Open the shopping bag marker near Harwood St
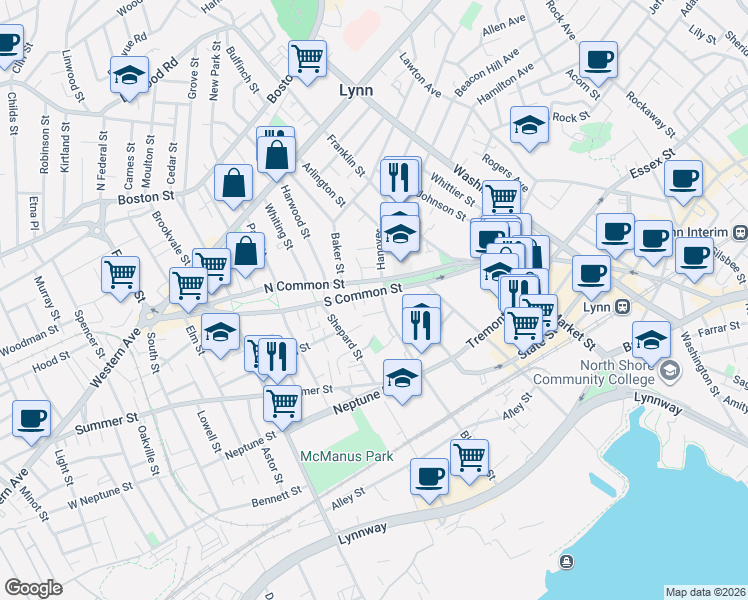The width and height of the screenshot is (748, 600). point(277,157)
